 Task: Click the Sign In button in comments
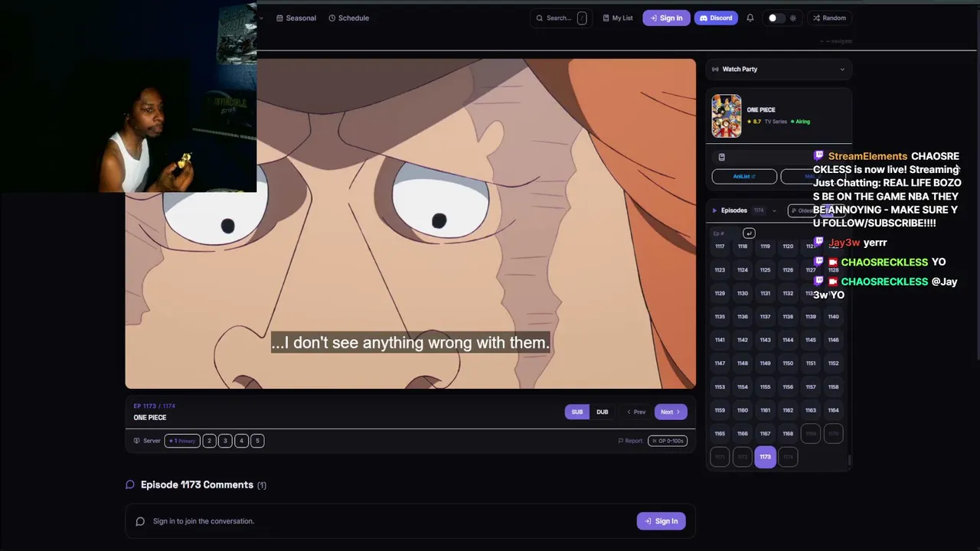661,521
